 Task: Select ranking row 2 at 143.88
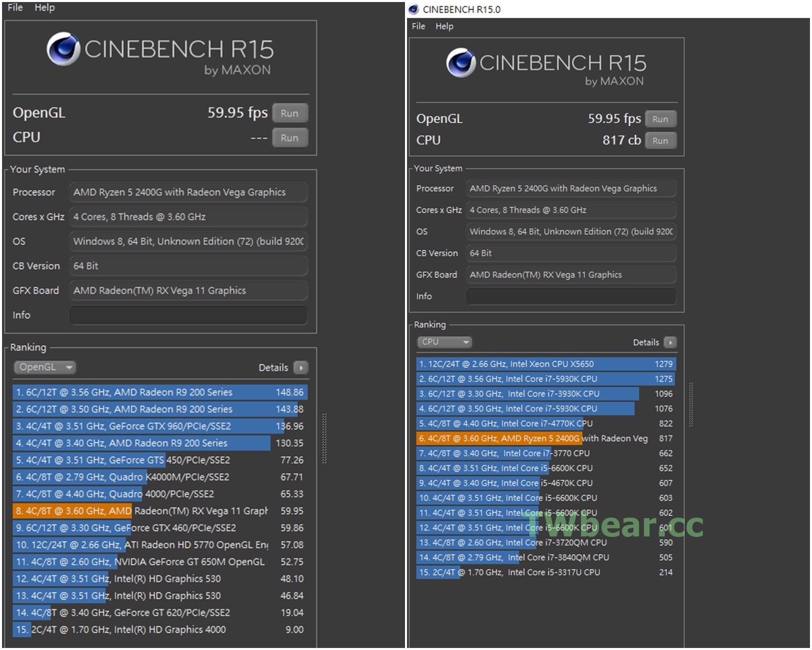pos(160,409)
